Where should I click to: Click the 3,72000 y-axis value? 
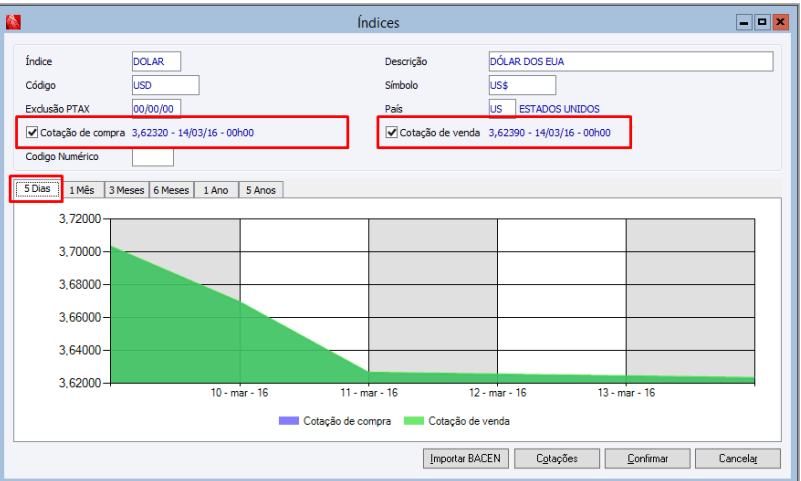tap(80, 219)
